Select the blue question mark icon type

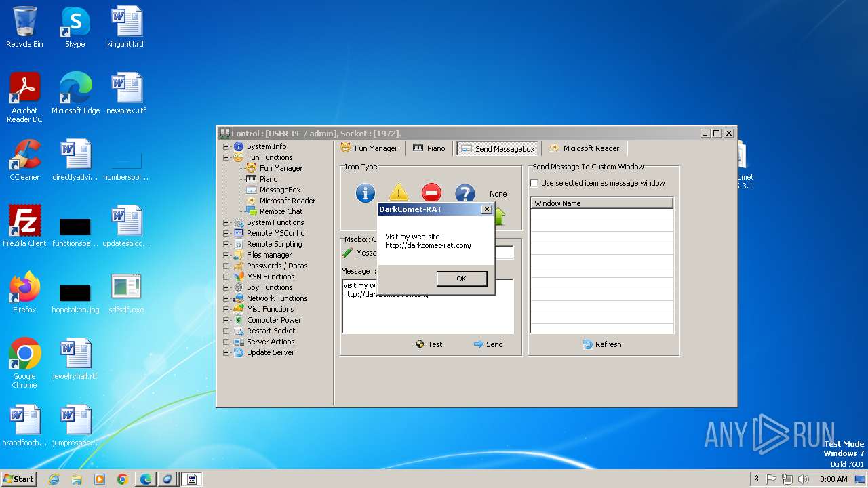click(465, 194)
